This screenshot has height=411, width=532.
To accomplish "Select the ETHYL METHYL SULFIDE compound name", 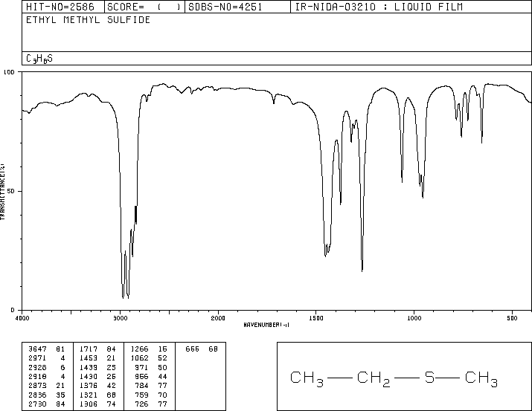I will tap(89, 20).
